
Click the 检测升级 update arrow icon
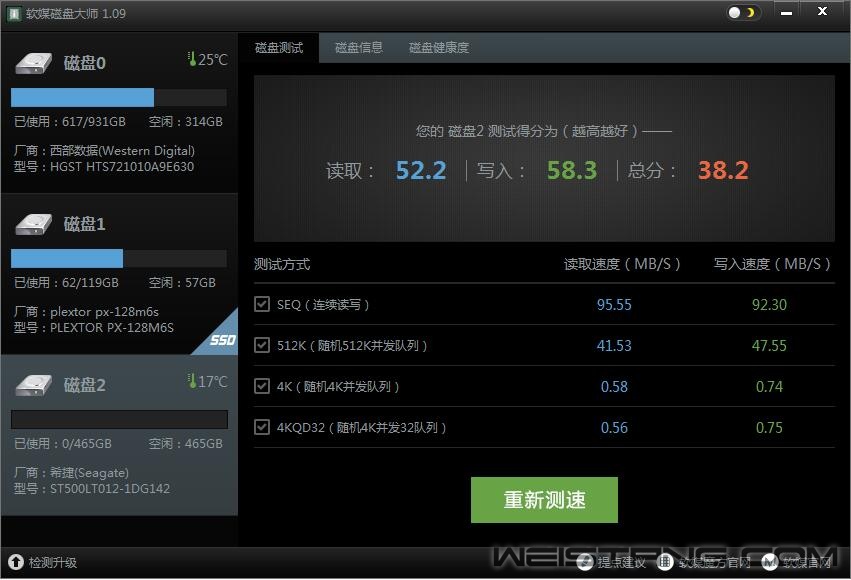(16, 562)
